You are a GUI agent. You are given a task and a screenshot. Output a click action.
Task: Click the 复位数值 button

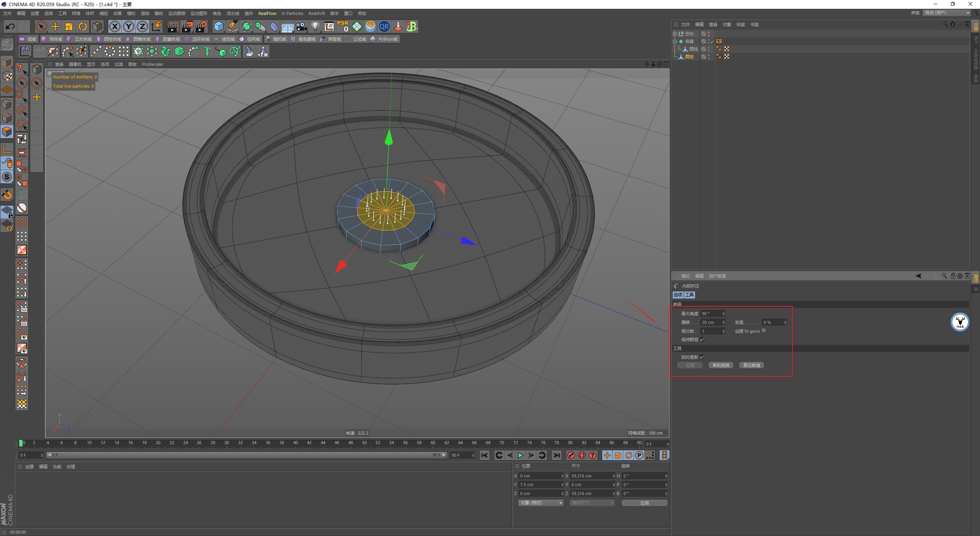click(751, 365)
